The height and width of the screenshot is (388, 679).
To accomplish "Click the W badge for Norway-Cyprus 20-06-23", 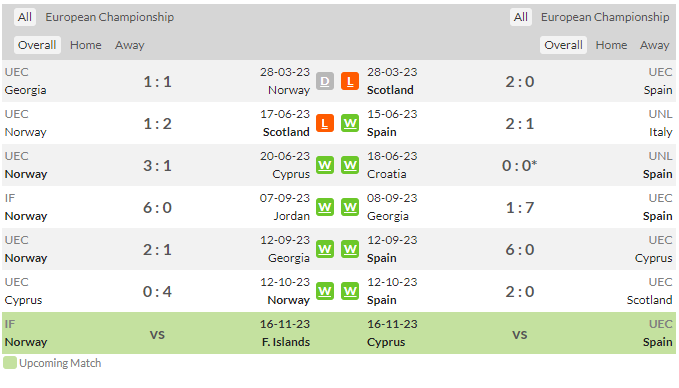I will click(x=325, y=165).
